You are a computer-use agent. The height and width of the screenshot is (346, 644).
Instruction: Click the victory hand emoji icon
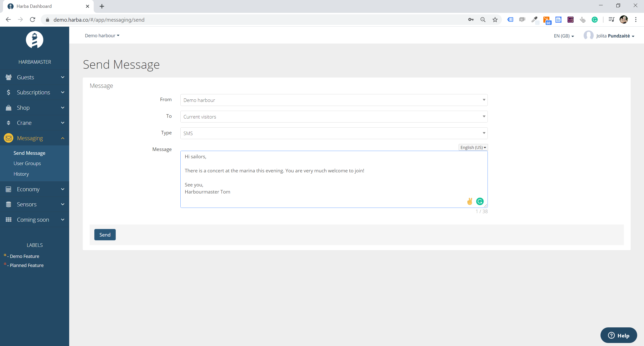469,201
